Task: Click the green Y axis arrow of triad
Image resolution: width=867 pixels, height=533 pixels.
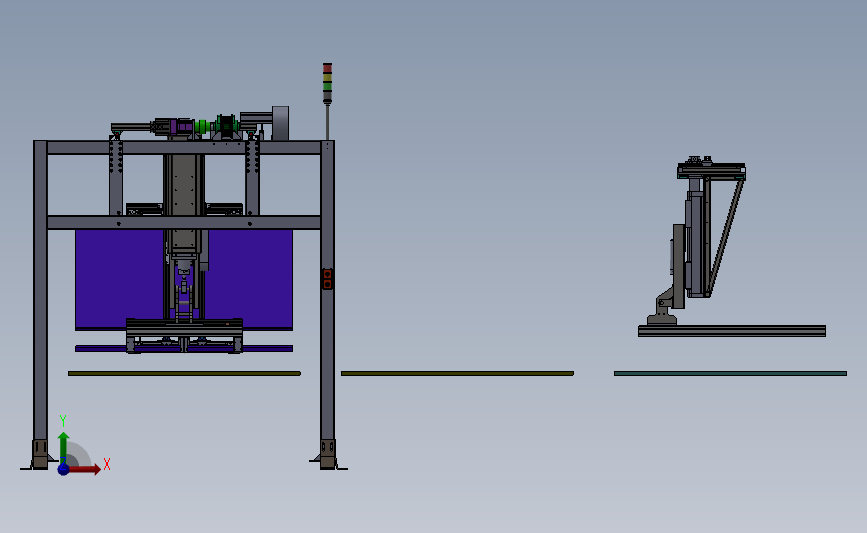Action: pyautogui.click(x=63, y=447)
